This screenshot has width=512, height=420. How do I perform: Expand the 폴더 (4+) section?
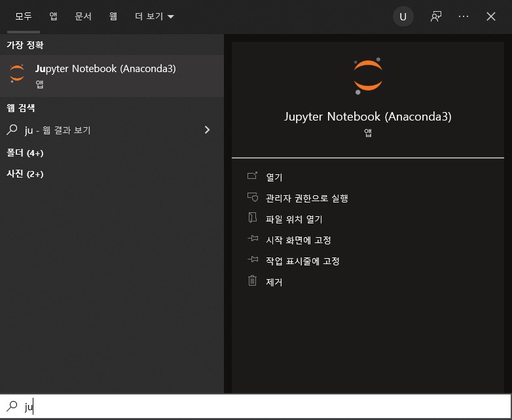coord(25,153)
